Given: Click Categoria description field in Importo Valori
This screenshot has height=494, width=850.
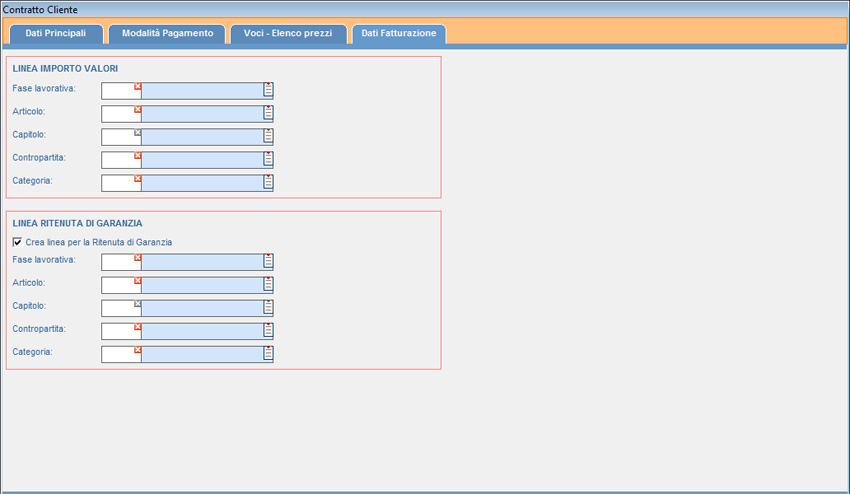Looking at the screenshot, I should coord(201,183).
